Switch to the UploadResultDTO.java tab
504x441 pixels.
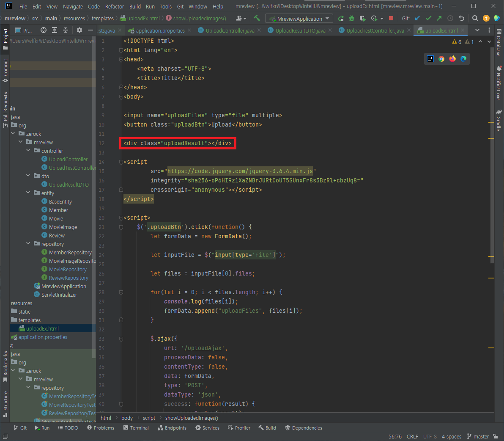coord(300,30)
